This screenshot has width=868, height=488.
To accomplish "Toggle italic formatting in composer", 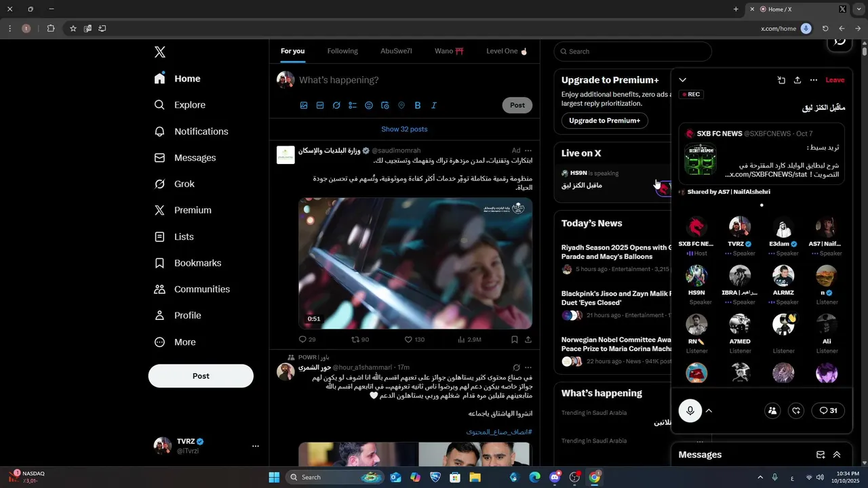I will pyautogui.click(x=434, y=105).
